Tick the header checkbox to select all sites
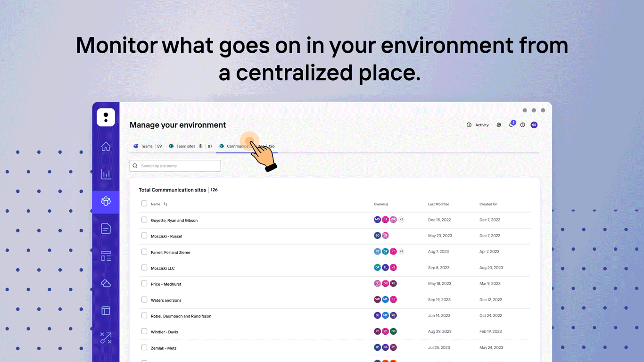Image resolution: width=644 pixels, height=362 pixels. click(144, 204)
